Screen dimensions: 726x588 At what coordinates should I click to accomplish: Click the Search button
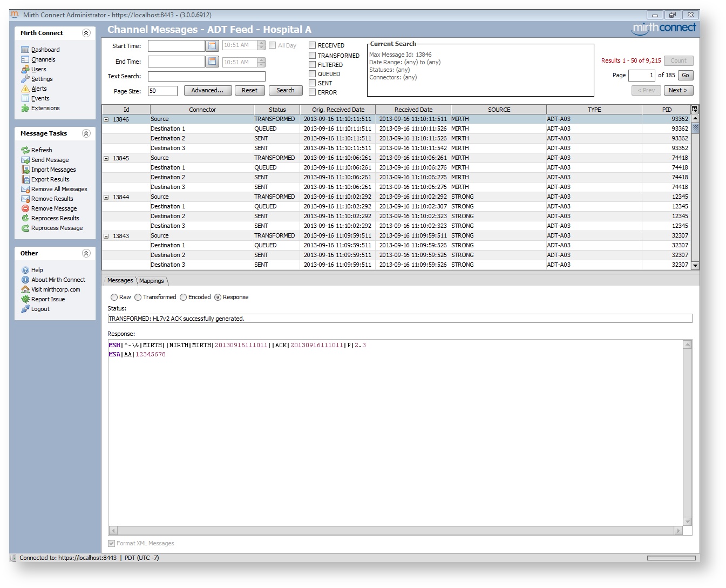pyautogui.click(x=286, y=90)
